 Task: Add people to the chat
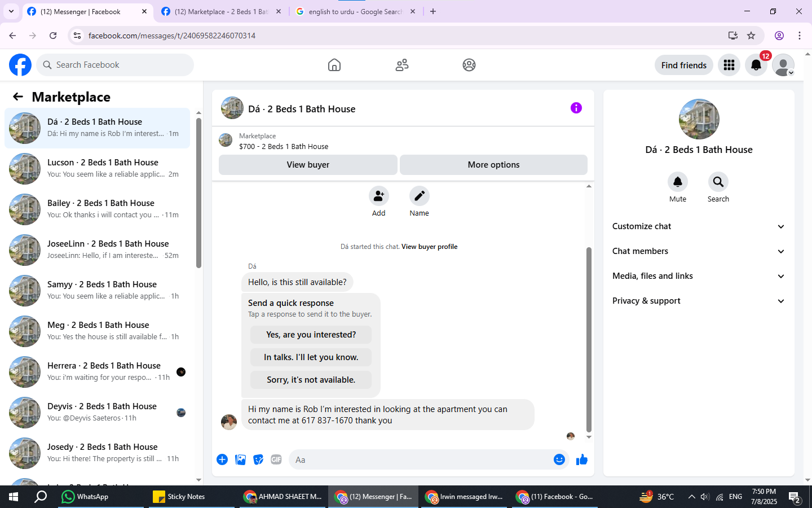(379, 196)
